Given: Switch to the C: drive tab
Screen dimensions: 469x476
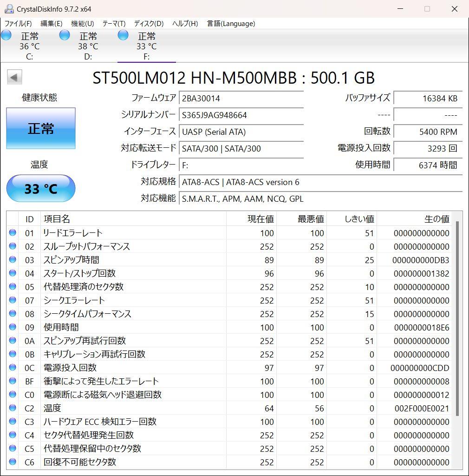Looking at the screenshot, I should (29, 46).
